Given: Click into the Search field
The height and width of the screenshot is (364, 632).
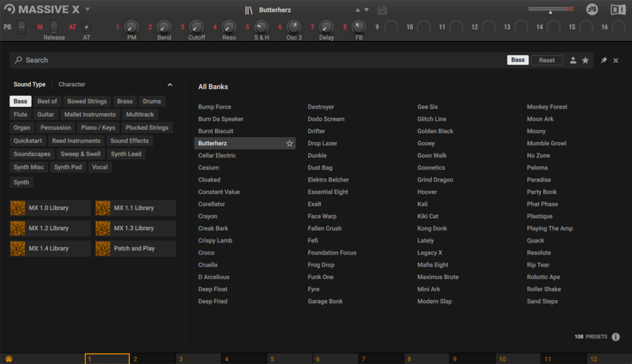Looking at the screenshot, I should 258,60.
